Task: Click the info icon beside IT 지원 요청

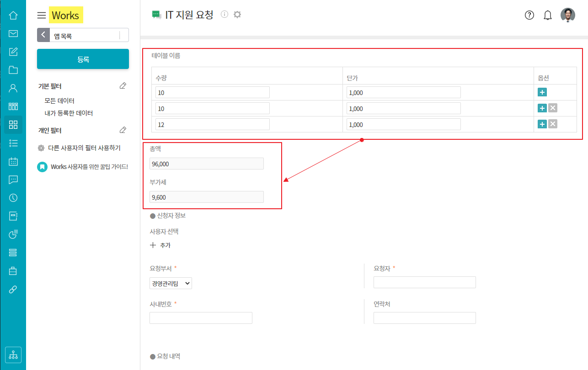Action: [x=225, y=15]
